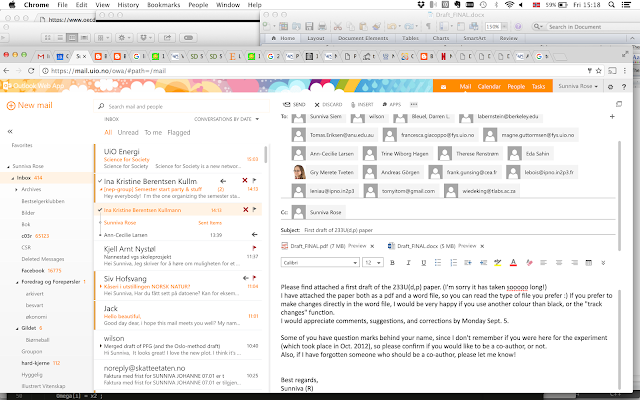This screenshot has height=400, width=640.
Task: Align email text to the left
Action: coord(543,262)
